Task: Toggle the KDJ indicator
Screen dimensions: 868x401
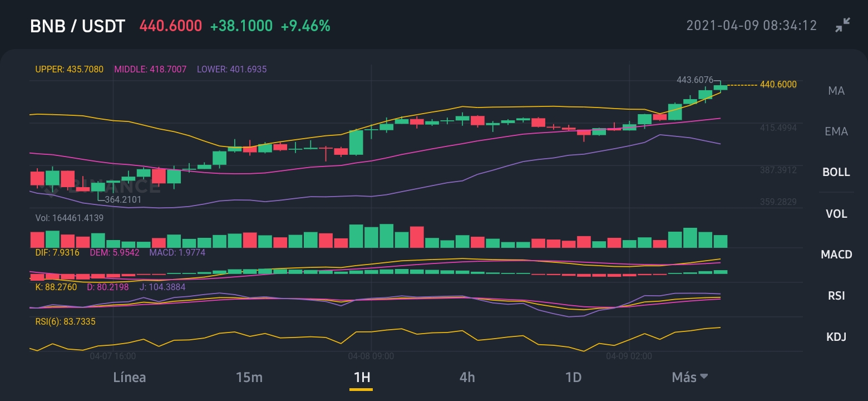Action: (x=836, y=336)
